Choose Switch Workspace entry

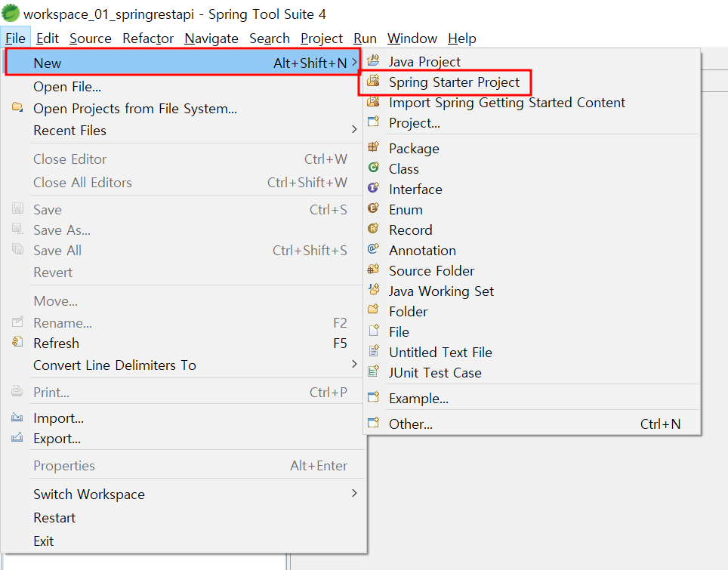coord(184,495)
